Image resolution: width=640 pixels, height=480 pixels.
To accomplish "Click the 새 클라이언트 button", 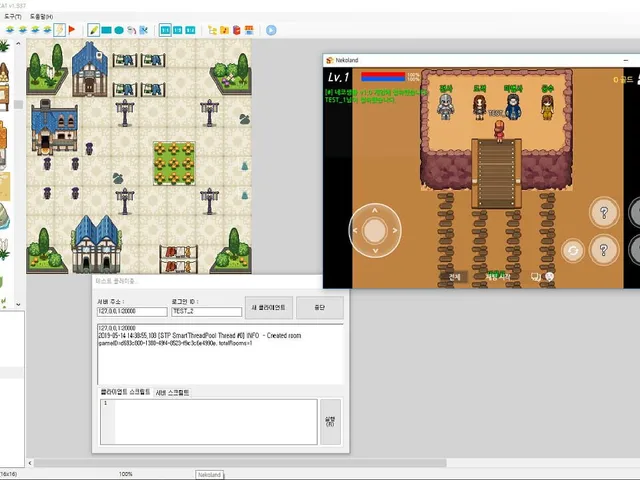I will (x=269, y=307).
